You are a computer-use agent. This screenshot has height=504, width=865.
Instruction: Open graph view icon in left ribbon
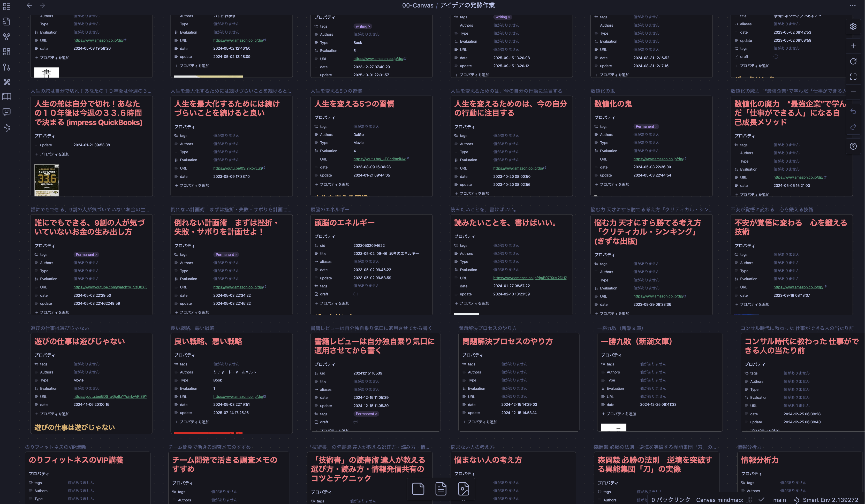[6, 36]
